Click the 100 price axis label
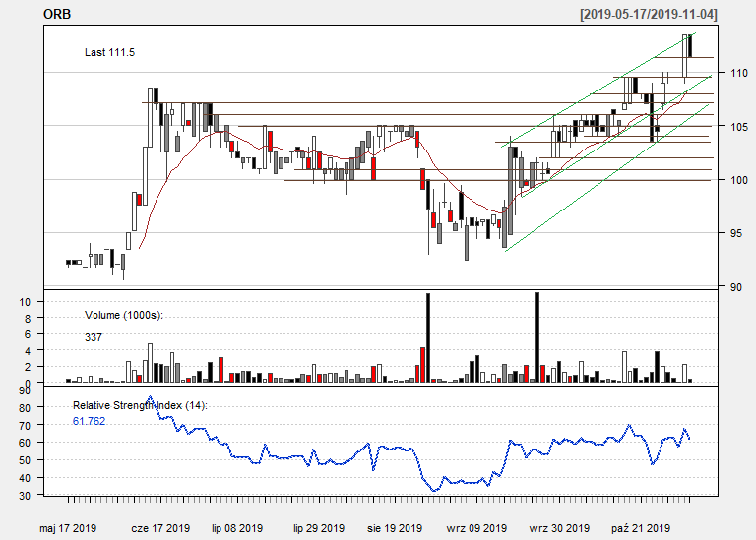 click(739, 180)
